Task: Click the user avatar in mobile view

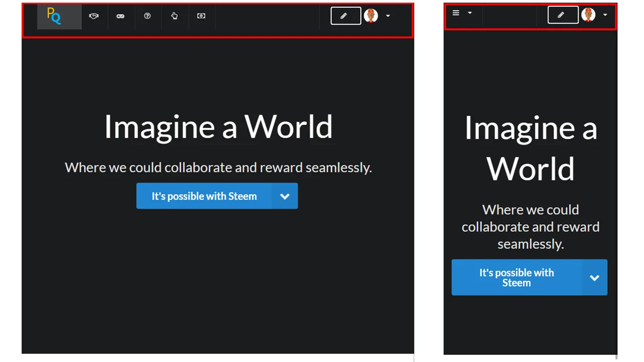Action: pos(588,15)
